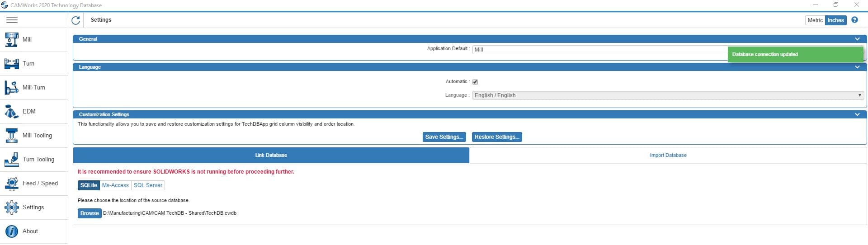Dismiss the Database connection updated notification
Screen dimensions: 868x245
point(795,54)
